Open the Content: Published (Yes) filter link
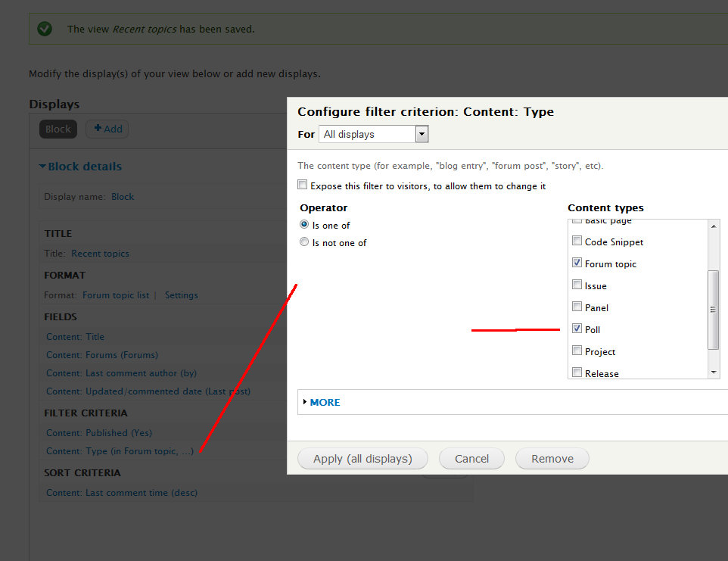This screenshot has height=561, width=728. 98,433
